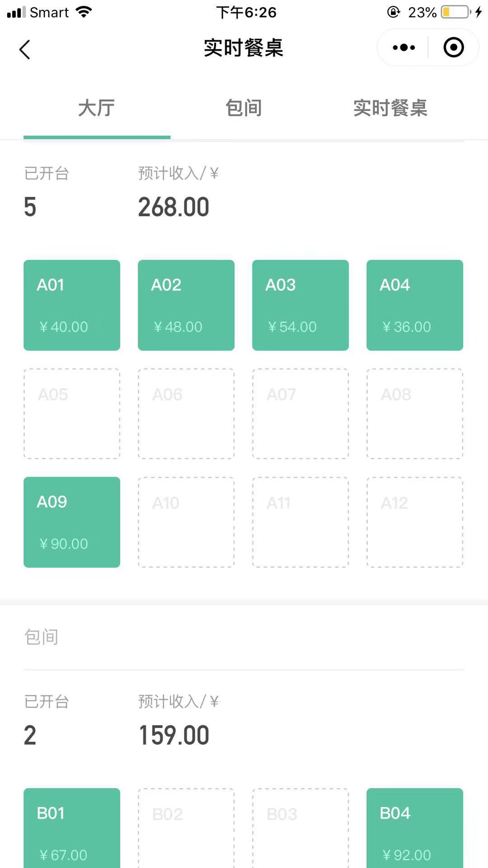The image size is (488, 868).
Task: Select empty table A05
Action: coord(72,414)
